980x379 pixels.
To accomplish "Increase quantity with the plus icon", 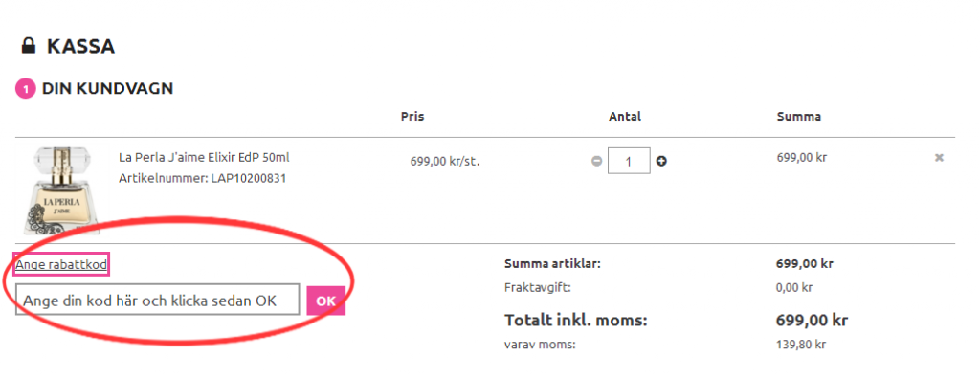I will pos(661,162).
